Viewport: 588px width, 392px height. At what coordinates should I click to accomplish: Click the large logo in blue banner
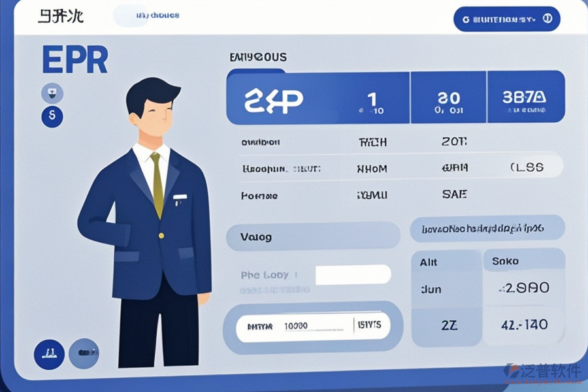click(x=273, y=101)
